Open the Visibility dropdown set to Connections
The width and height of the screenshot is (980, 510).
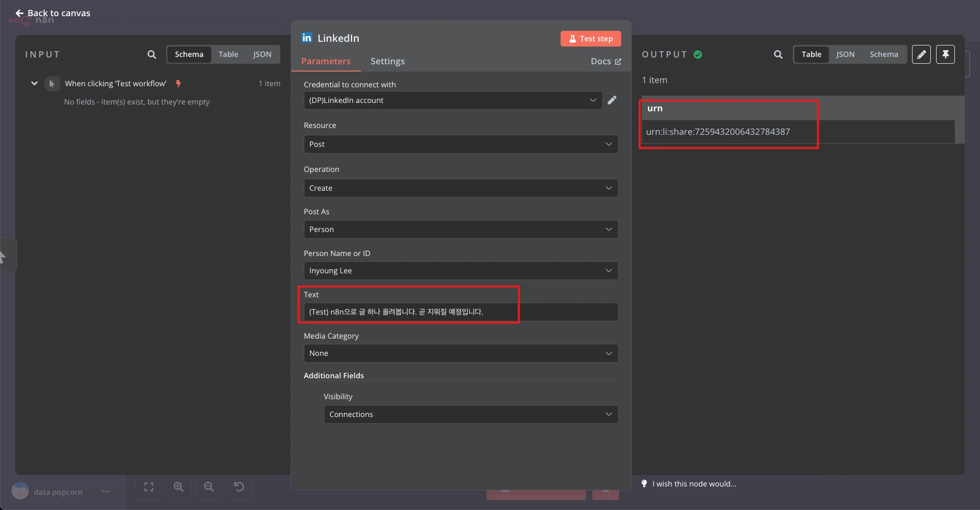click(471, 414)
